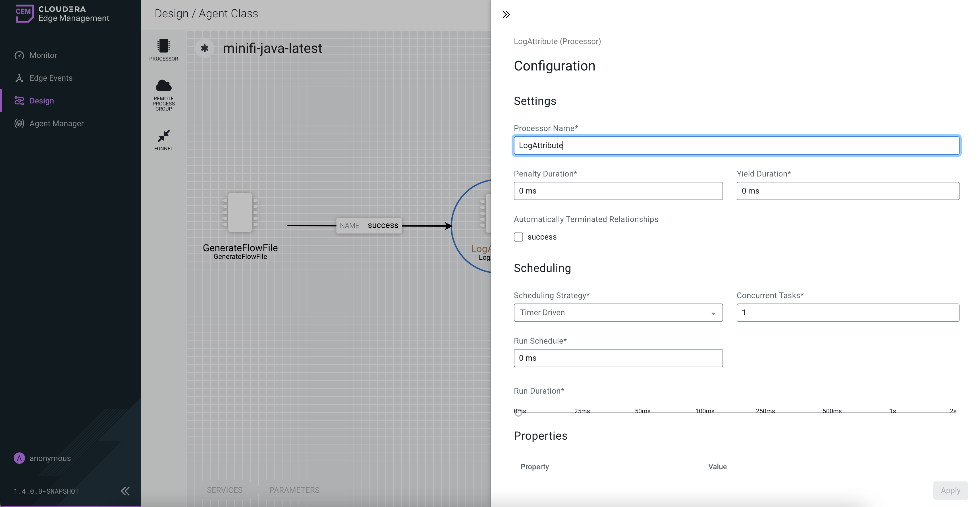Click the anonymous user avatar
Viewport: 980px width, 507px height.
(19, 458)
